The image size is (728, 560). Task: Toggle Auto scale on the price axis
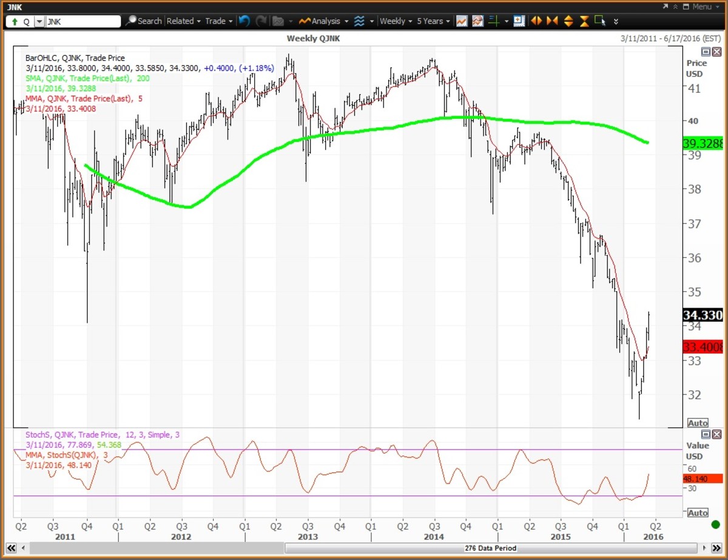pyautogui.click(x=698, y=423)
